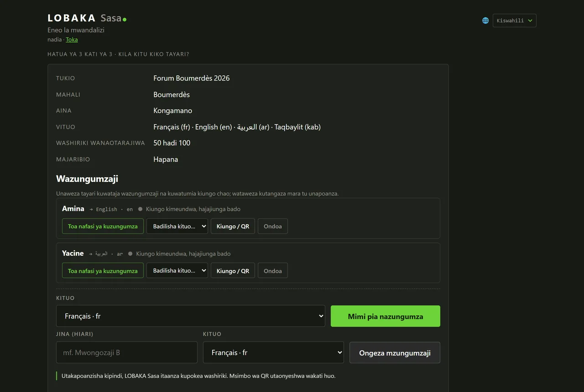The image size is (584, 392).
Task: Open Yacine's Badilisha kituo dropdown
Action: click(x=177, y=271)
